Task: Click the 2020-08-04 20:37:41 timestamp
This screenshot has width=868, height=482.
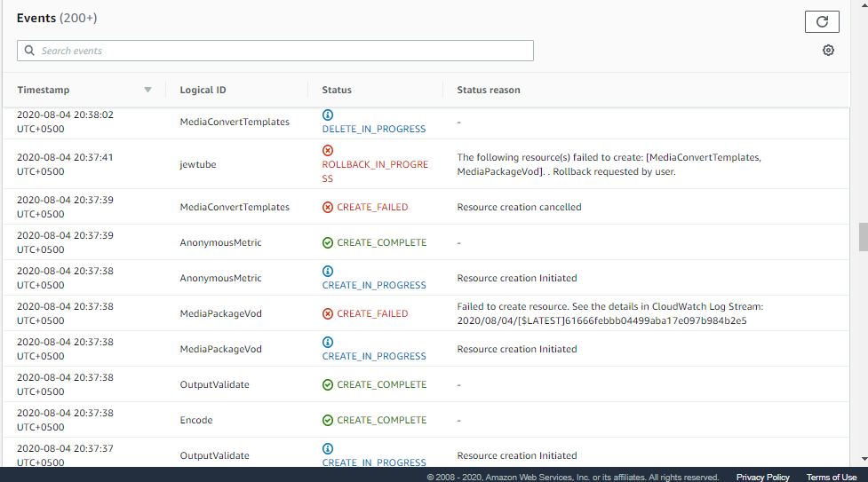Action: (x=65, y=164)
